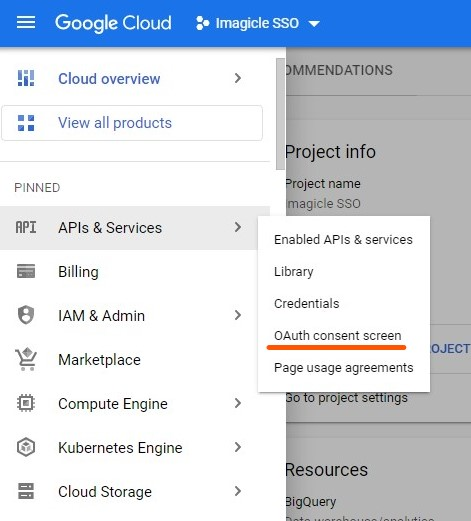The width and height of the screenshot is (471, 521).
Task: Click the Billing credit card icon
Action: (26, 271)
